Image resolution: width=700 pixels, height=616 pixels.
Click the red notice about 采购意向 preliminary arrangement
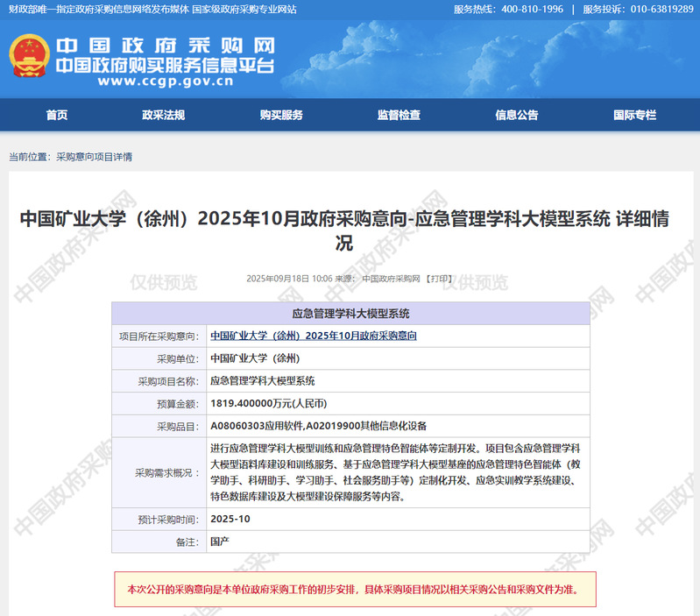pos(355,589)
